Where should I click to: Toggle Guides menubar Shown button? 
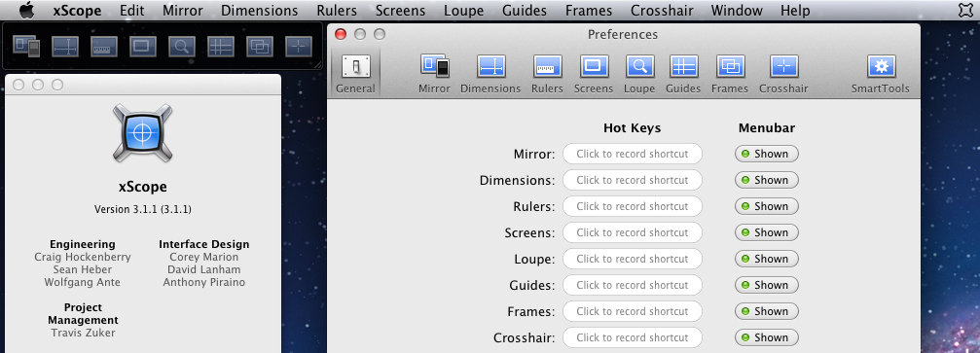tap(766, 285)
